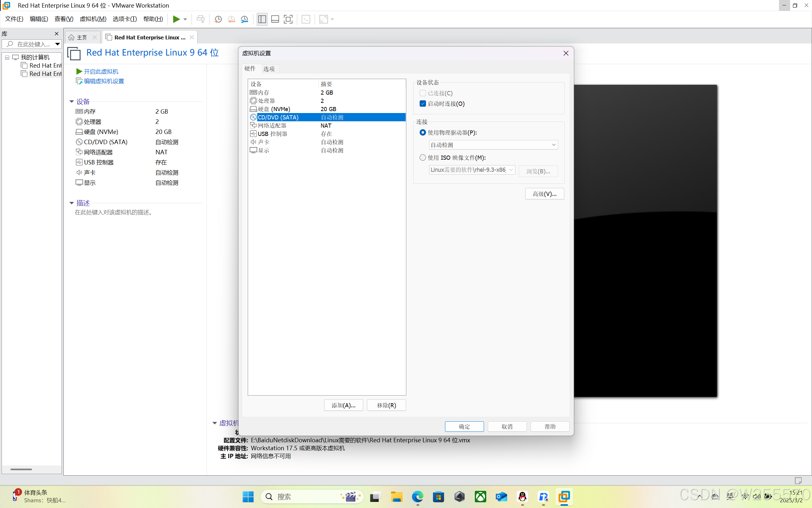Open the power options dropdown arrow
The image size is (812, 508).
coord(185,19)
